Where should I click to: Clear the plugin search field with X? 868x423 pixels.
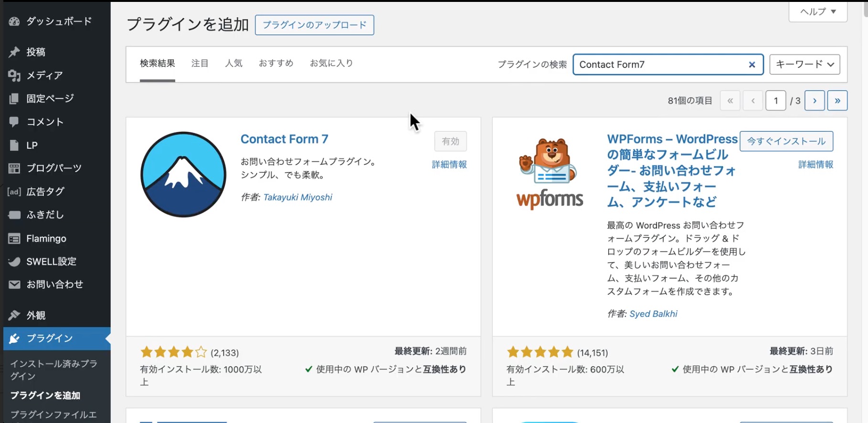(752, 64)
